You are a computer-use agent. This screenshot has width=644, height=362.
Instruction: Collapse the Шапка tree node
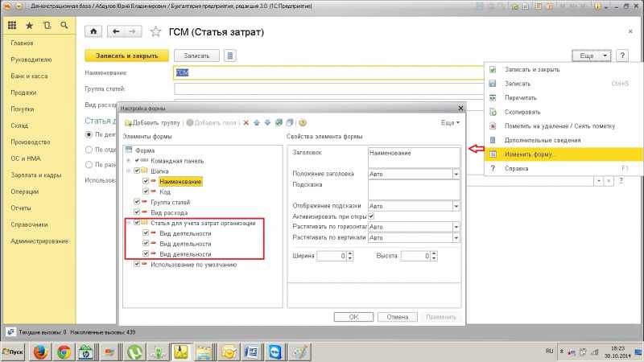(129, 171)
